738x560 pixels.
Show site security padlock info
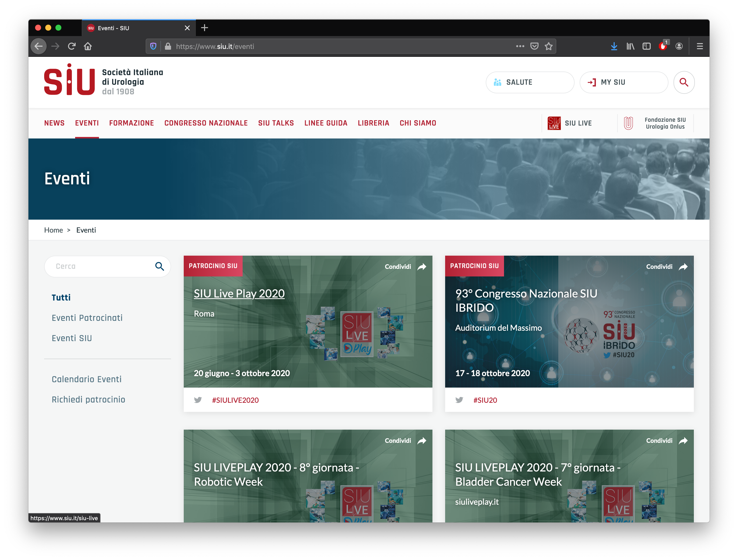(168, 46)
